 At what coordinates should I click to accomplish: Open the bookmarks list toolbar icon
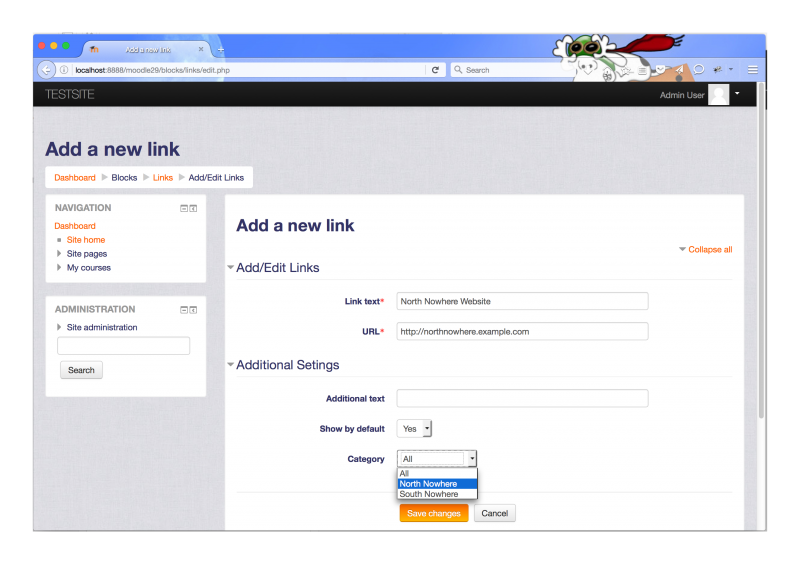pos(643,70)
